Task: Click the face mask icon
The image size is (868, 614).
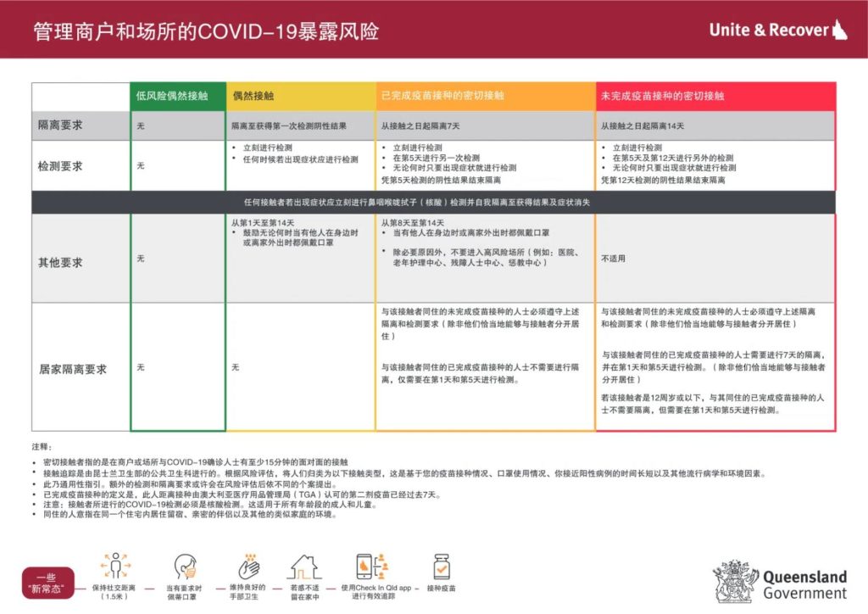Action: [x=185, y=567]
